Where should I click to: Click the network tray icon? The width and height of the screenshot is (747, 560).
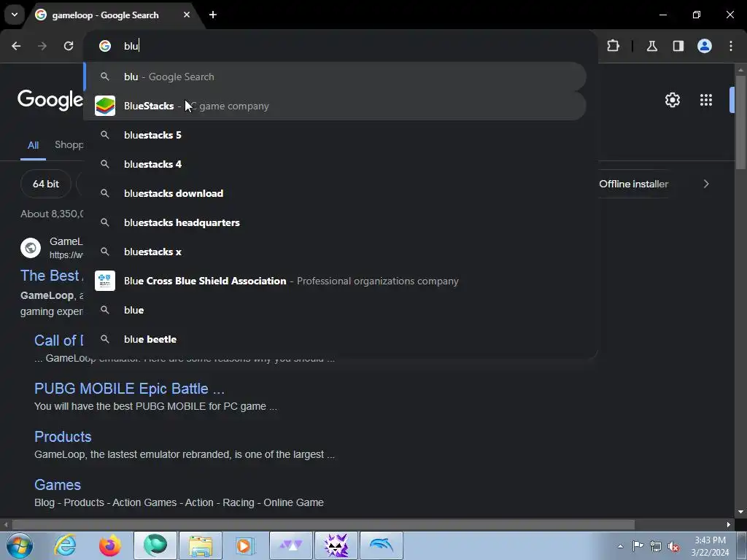656,546
